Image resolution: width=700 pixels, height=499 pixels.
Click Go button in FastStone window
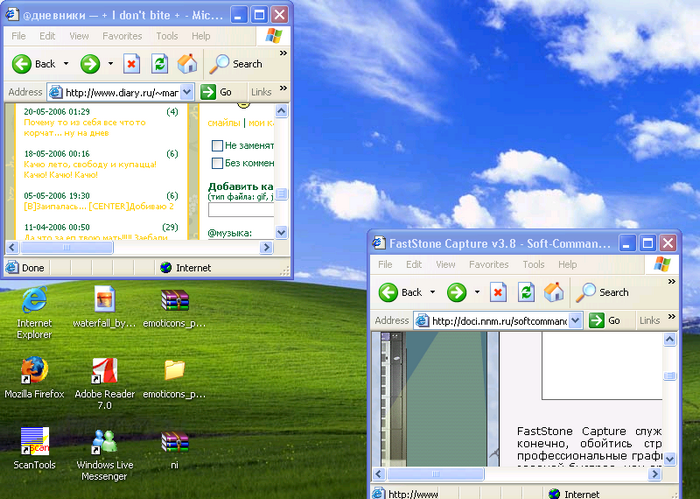pos(605,320)
